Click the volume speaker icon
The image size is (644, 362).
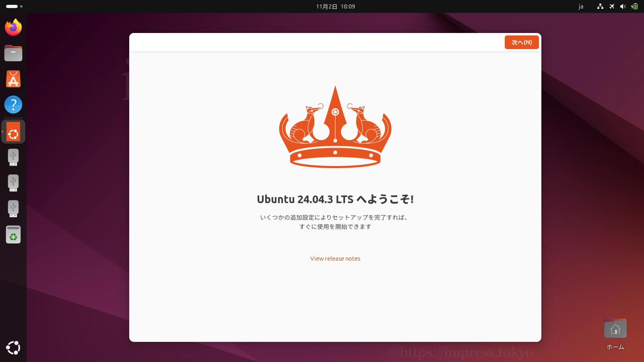tap(623, 6)
